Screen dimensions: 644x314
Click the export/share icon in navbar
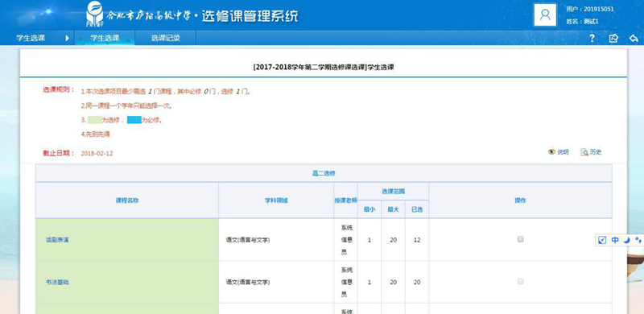pyautogui.click(x=613, y=38)
